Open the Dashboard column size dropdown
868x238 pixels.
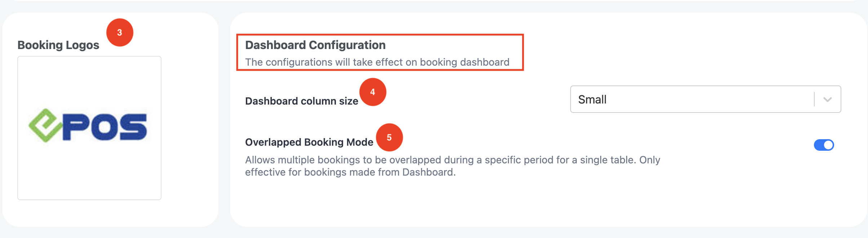coord(705,99)
